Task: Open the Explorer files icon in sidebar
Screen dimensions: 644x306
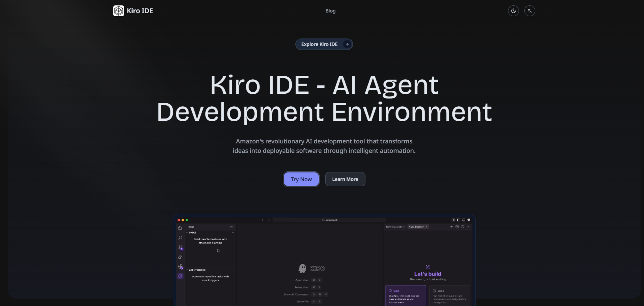Action: (x=180, y=228)
